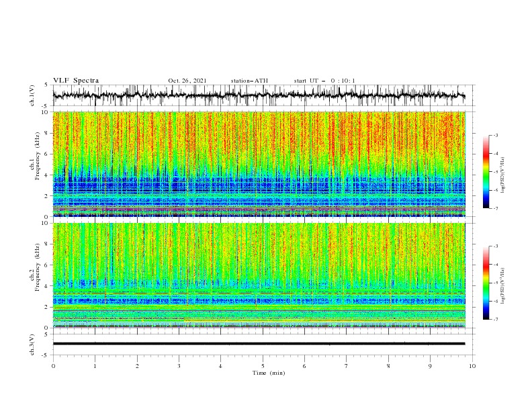The width and height of the screenshot is (532, 411).
Task: Click the 'station=ATH' label
Action: point(249,81)
